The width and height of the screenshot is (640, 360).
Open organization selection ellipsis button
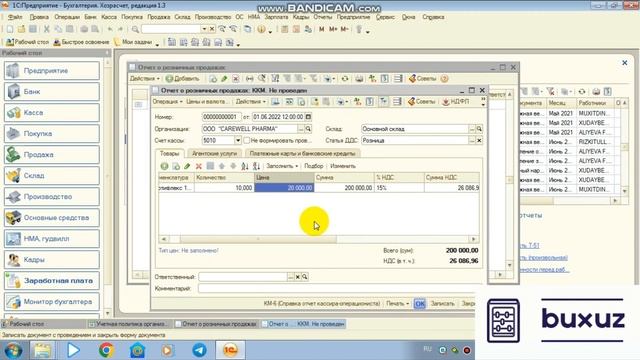click(301, 129)
